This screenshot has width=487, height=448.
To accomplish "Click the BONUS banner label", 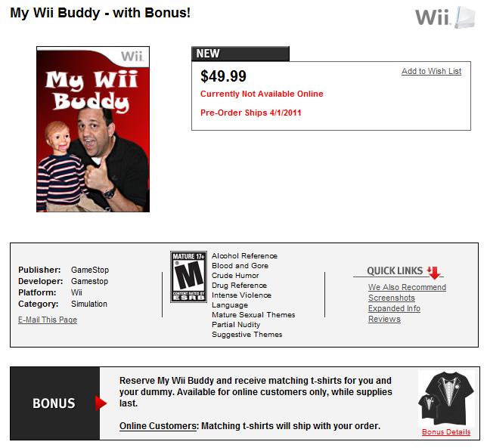I will (54, 403).
